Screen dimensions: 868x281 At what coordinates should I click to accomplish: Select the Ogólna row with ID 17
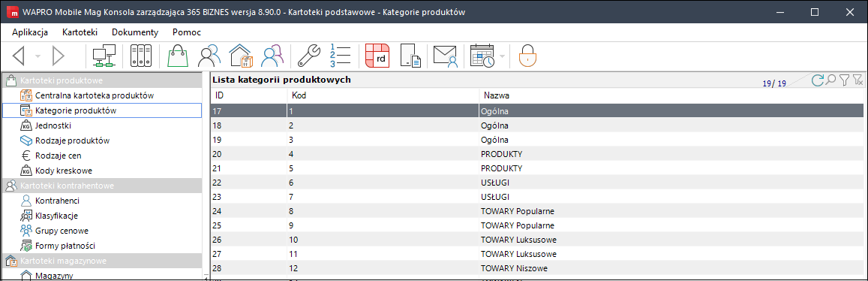coord(537,111)
